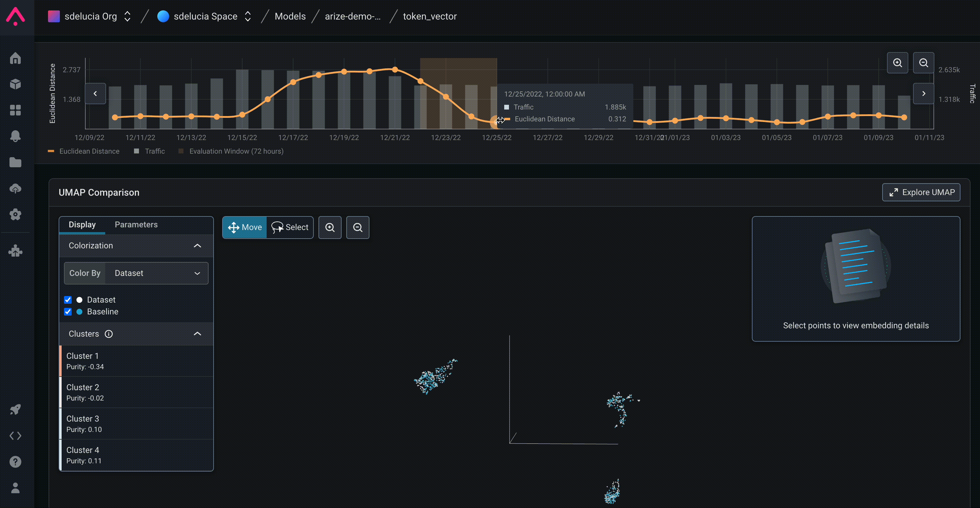Switch to the Parameters tab

tap(136, 225)
